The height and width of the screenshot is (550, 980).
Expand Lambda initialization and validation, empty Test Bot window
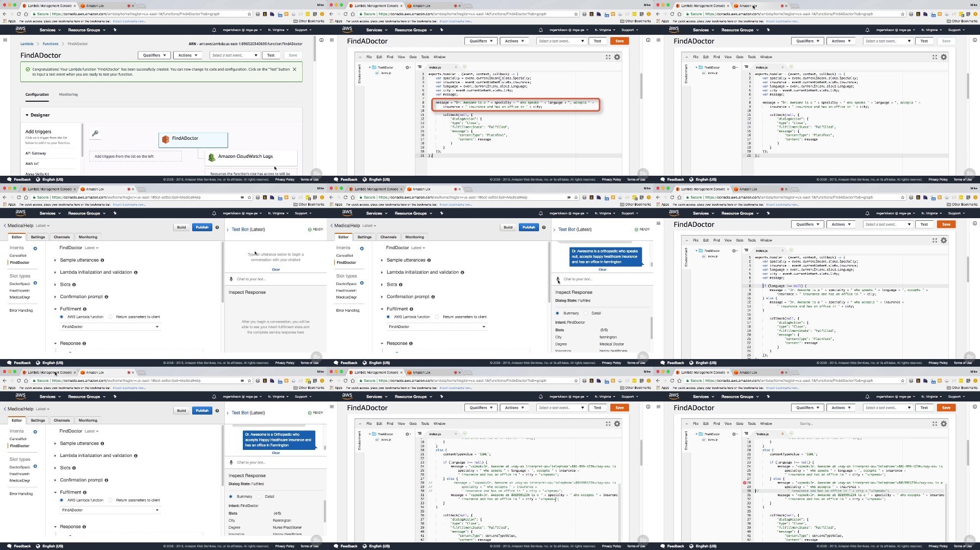55,273
